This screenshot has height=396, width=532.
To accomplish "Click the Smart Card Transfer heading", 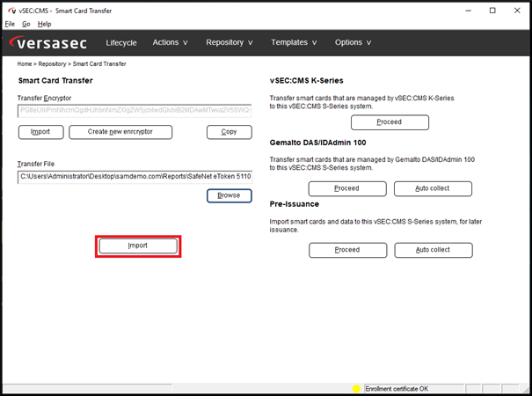I will 55,81.
